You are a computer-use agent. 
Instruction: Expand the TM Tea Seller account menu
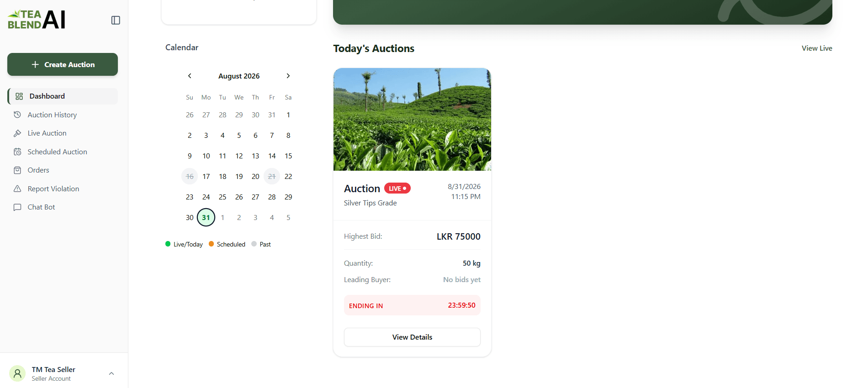(x=111, y=373)
